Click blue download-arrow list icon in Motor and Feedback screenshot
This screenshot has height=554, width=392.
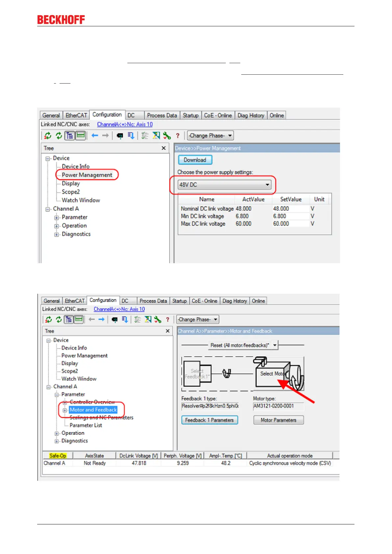point(125,319)
